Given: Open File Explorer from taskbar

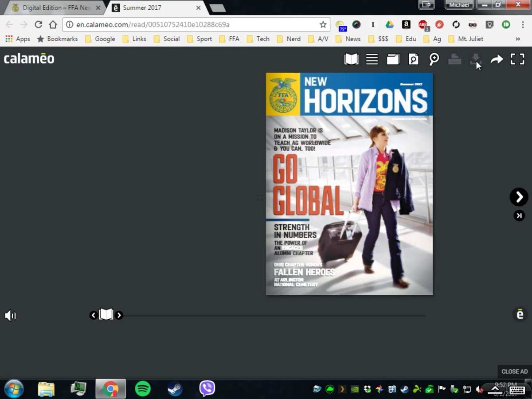Looking at the screenshot, I should click(x=46, y=389).
